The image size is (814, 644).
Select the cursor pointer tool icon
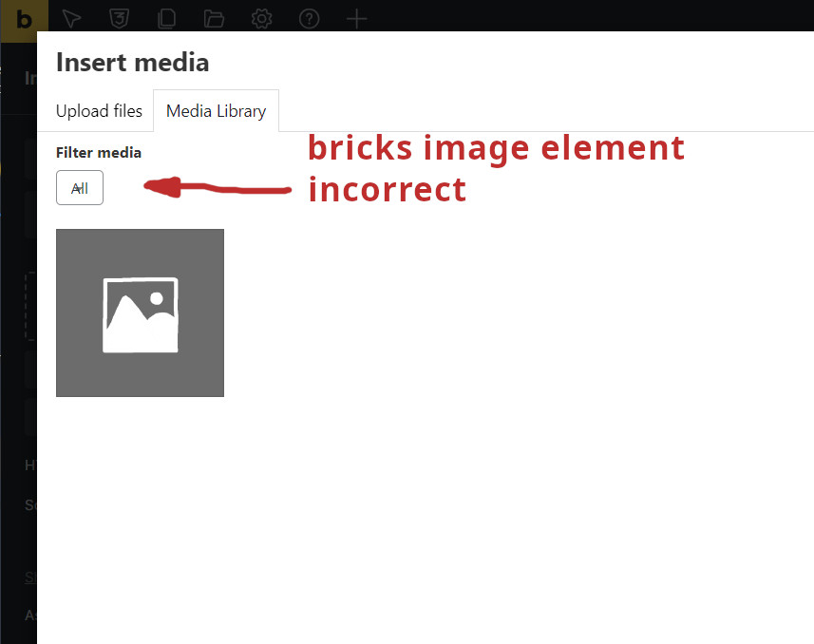point(71,19)
